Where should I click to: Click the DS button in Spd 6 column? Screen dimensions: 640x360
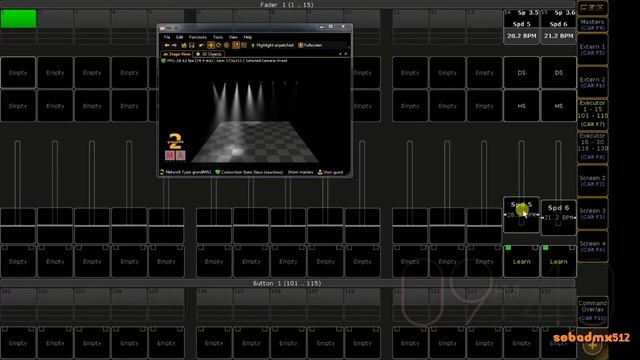click(x=558, y=73)
